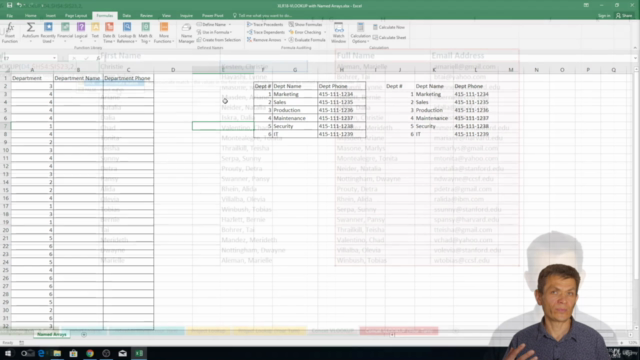Expand the Error Checking dropdown arrow

coord(325,32)
